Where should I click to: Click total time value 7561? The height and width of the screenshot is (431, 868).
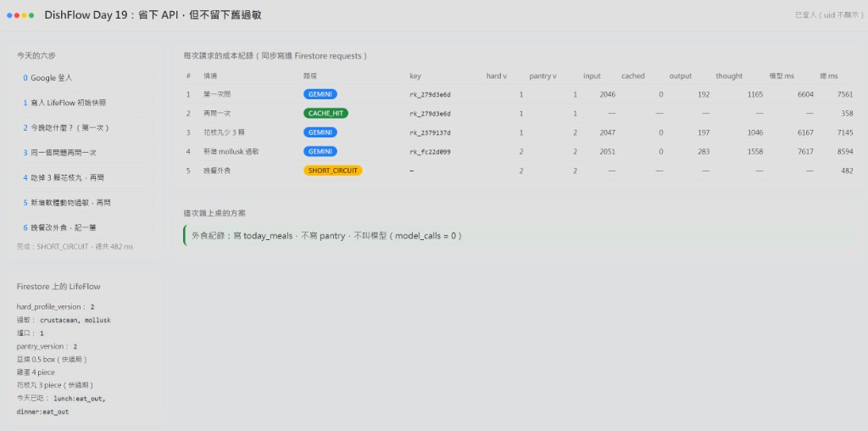pyautogui.click(x=845, y=95)
